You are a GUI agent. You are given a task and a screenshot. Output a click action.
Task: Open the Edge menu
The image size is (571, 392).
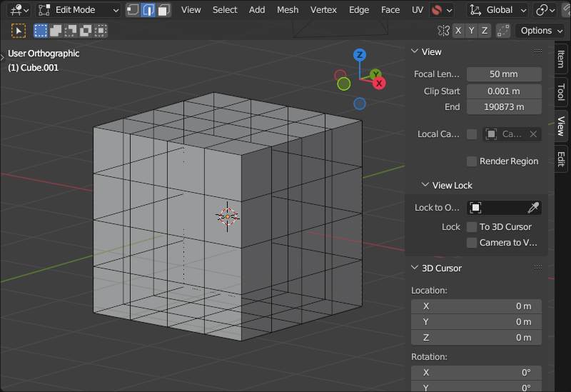point(359,10)
